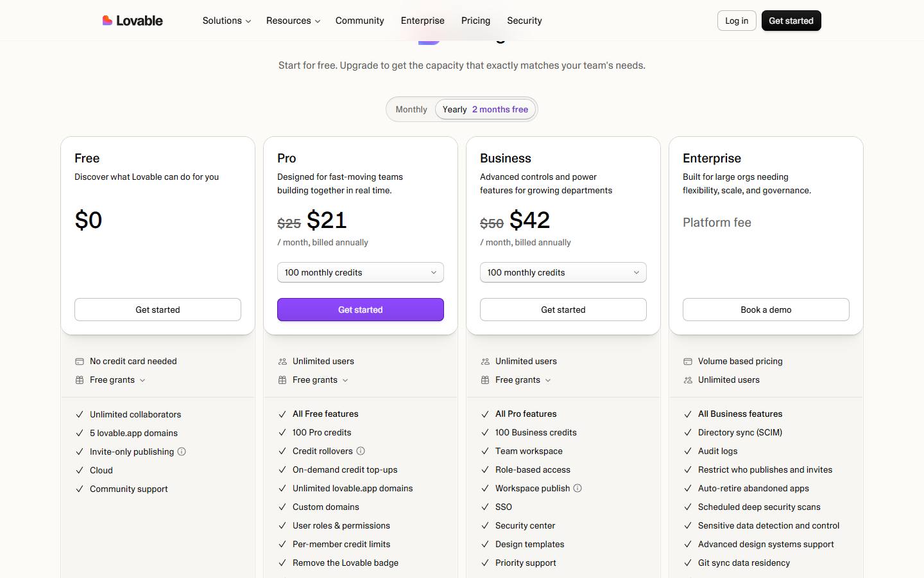
Task: Click the users icon beside Pro plan's Unlimited users
Action: [x=282, y=362]
